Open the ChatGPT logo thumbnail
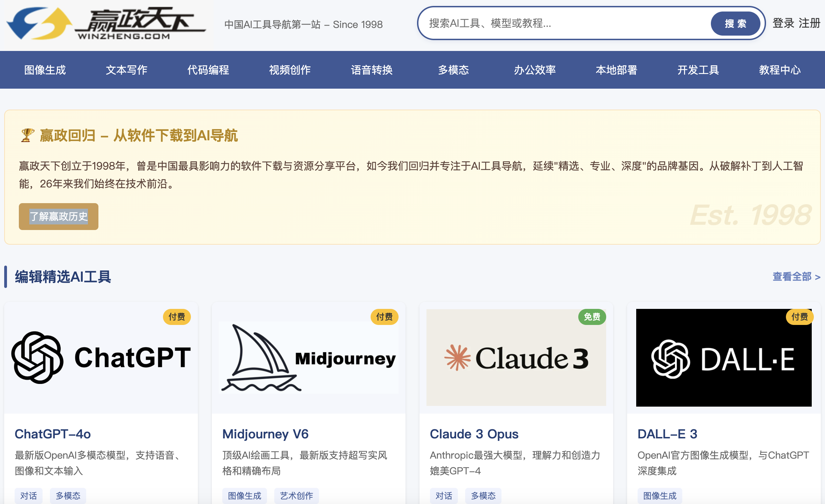This screenshot has width=825, height=504. [x=101, y=357]
